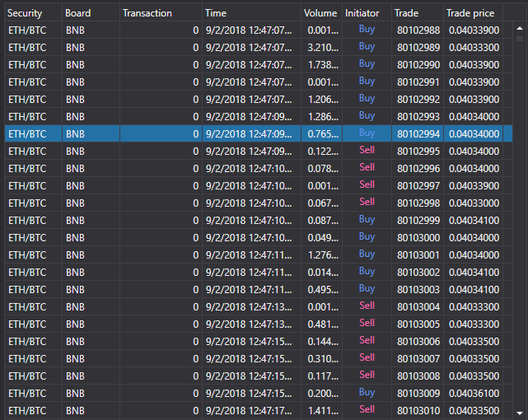This screenshot has height=420, width=528.
Task: Click Sell initiator for trade 80102995
Action: [x=367, y=150]
